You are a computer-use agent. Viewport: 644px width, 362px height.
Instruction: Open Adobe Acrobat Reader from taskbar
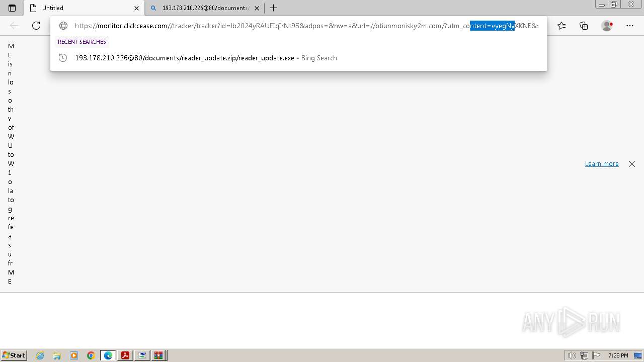pos(125,355)
